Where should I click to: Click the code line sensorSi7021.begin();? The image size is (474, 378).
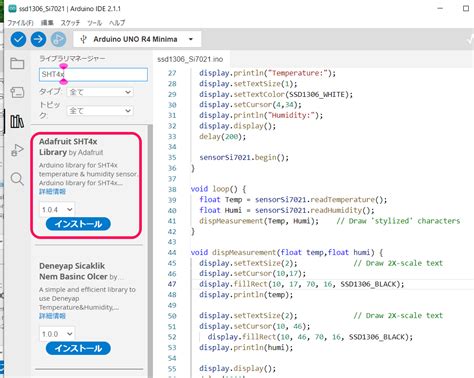coord(244,157)
